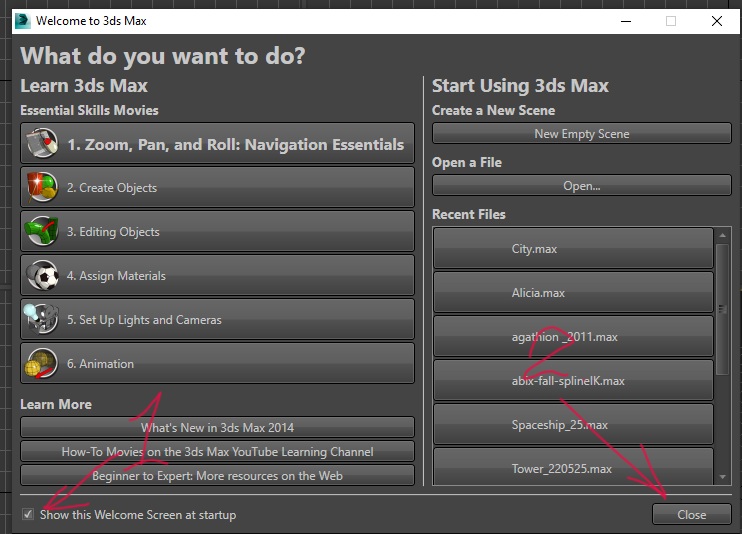Open Beginner to Expert web resources link
The width and height of the screenshot is (742, 534).
[217, 476]
